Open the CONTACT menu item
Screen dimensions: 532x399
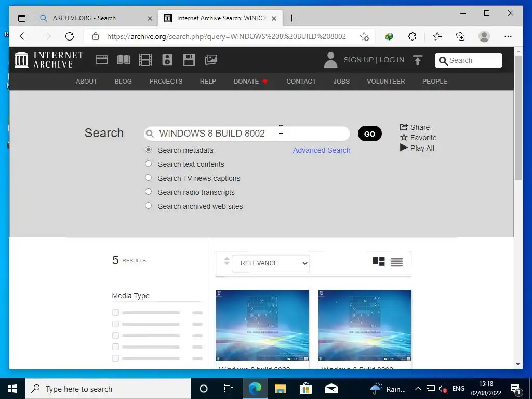coord(301,82)
